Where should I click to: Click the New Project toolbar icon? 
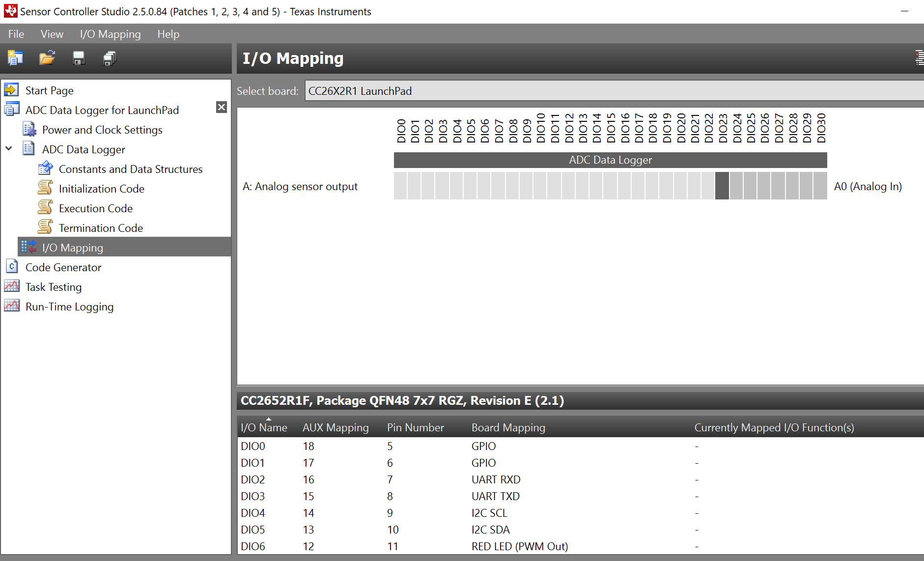click(x=15, y=58)
